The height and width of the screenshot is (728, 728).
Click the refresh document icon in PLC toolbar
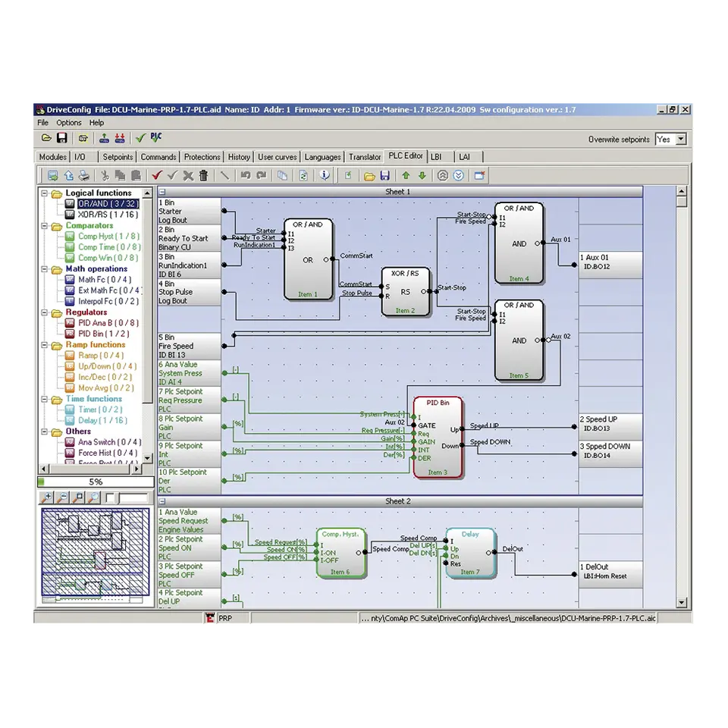pyautogui.click(x=303, y=175)
